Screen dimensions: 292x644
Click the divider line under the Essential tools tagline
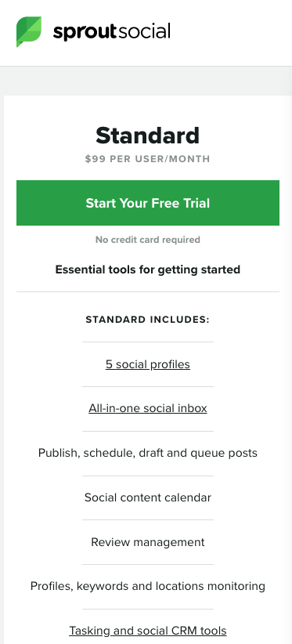pos(148,292)
